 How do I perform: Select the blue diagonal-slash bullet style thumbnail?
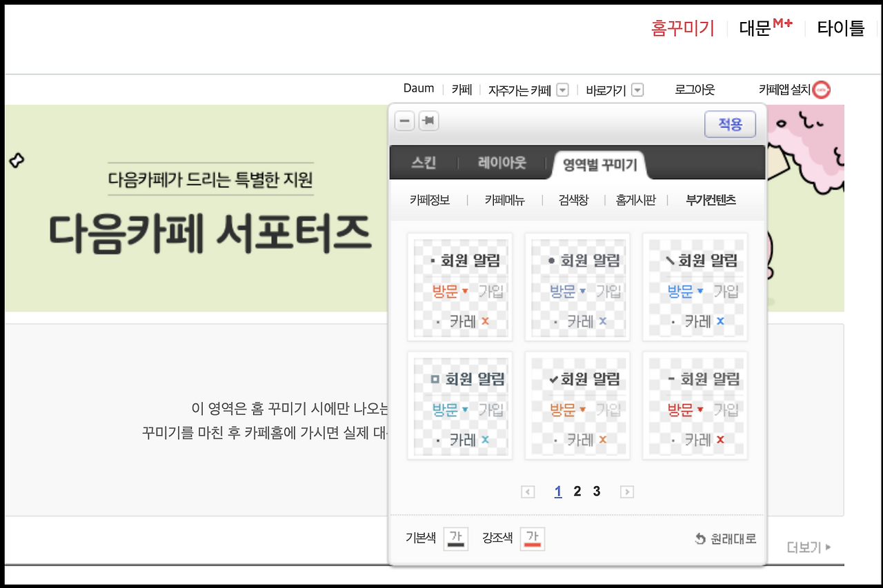[695, 287]
